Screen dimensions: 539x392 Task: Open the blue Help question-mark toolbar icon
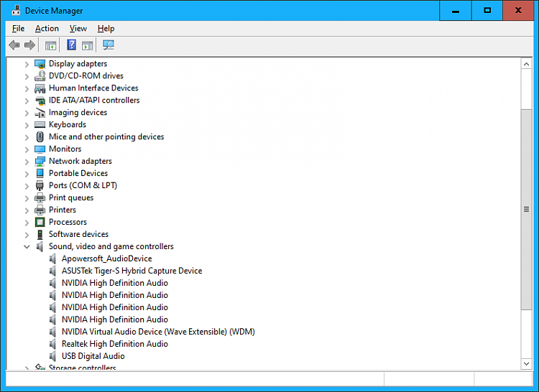[x=71, y=45]
